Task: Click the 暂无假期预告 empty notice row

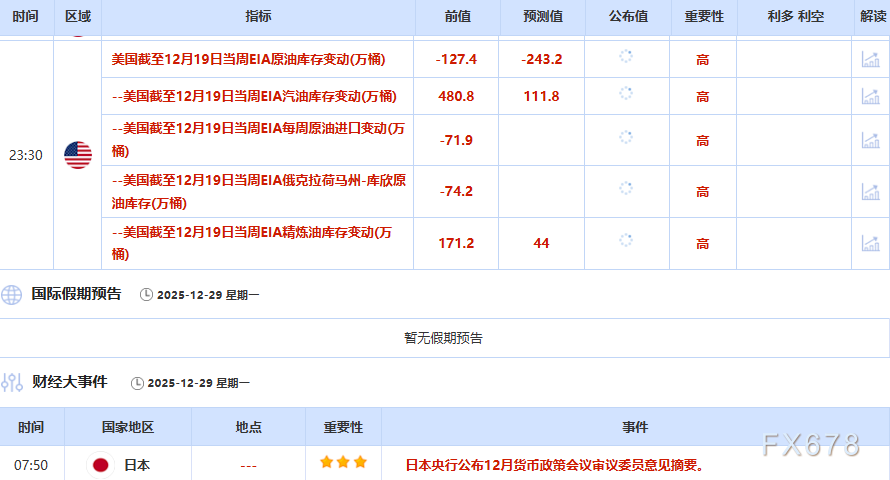Action: 444,338
